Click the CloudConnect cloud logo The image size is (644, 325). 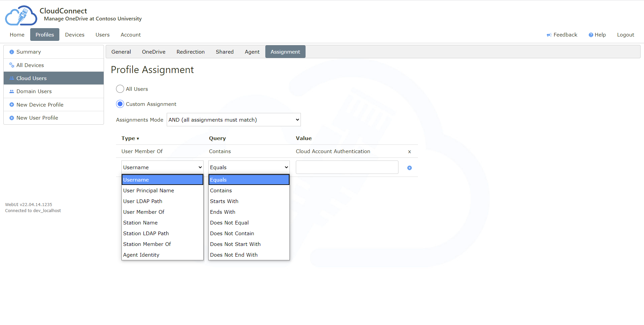[21, 16]
